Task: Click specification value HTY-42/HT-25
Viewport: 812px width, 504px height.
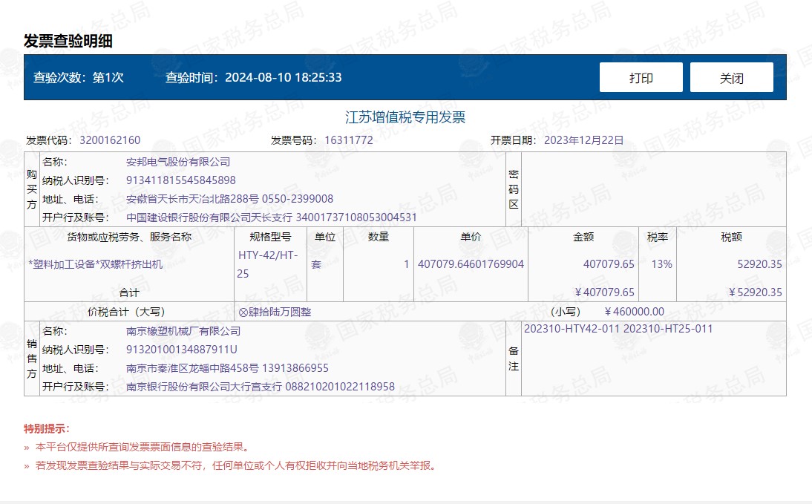Action: 268,264
